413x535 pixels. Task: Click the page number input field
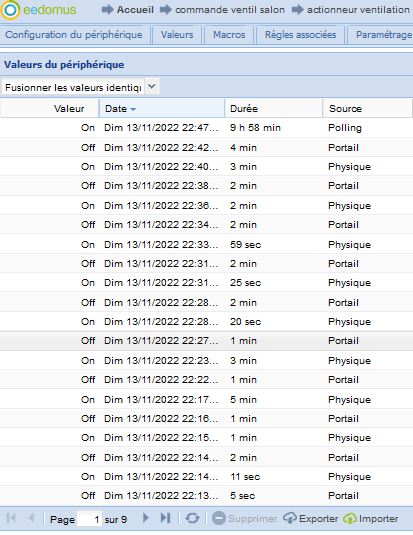pos(89,519)
